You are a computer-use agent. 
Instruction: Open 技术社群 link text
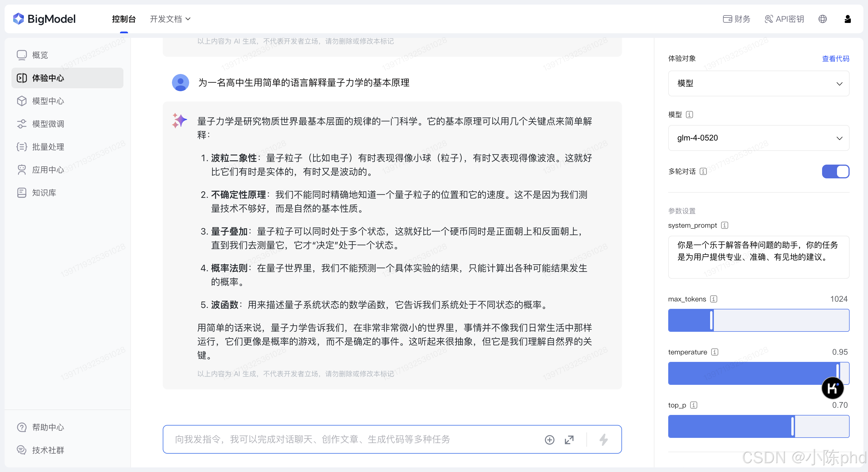[48, 450]
